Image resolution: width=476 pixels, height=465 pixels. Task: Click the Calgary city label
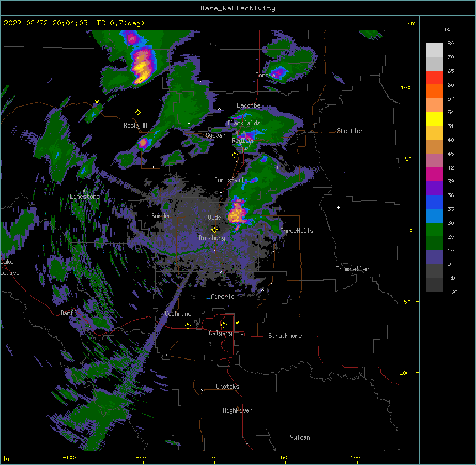(x=220, y=333)
